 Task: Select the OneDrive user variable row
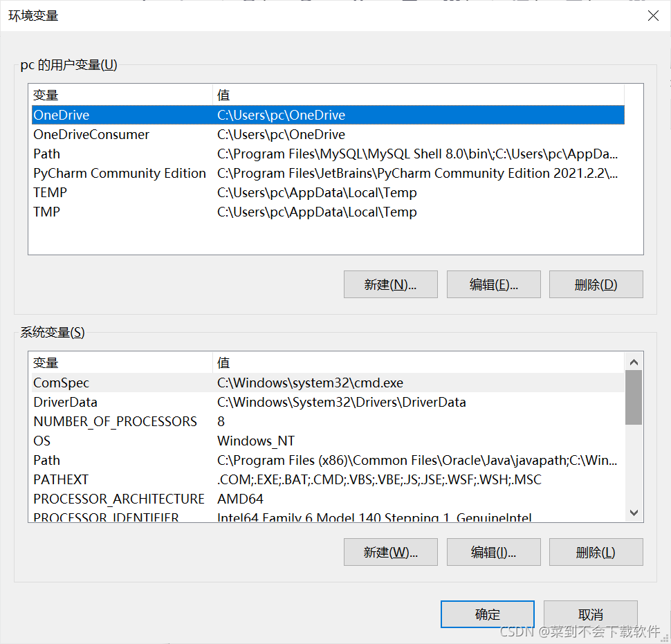tap(328, 115)
